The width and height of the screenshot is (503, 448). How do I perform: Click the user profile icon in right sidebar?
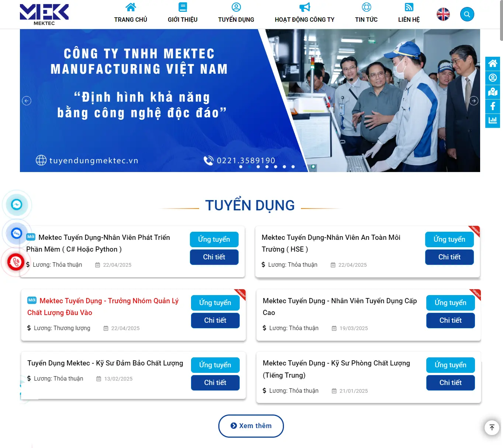pyautogui.click(x=493, y=78)
